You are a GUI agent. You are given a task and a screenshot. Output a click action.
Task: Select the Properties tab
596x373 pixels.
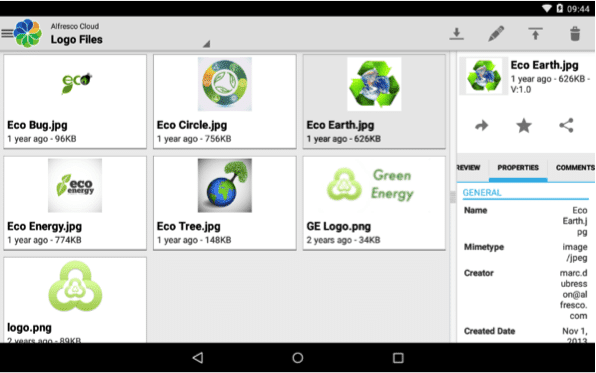coord(518,168)
